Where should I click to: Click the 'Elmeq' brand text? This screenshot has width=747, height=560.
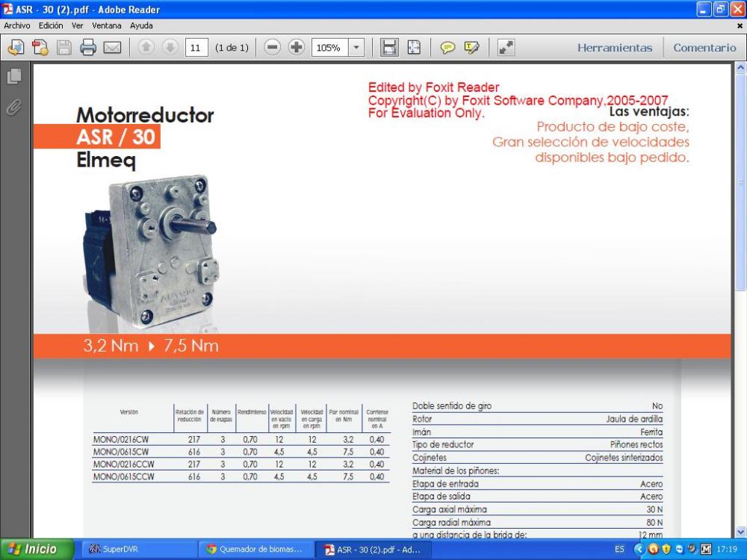click(106, 161)
